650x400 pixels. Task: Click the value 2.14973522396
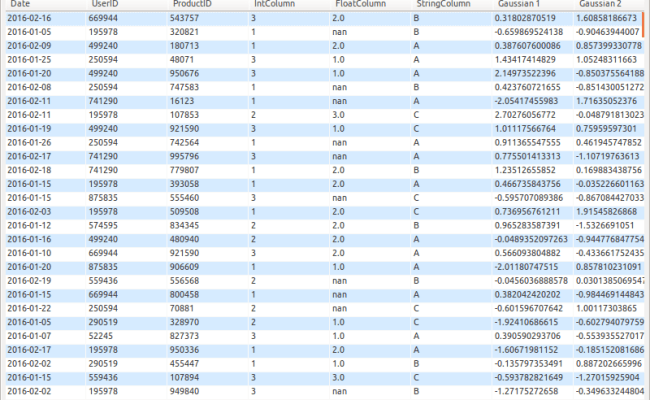(525, 73)
